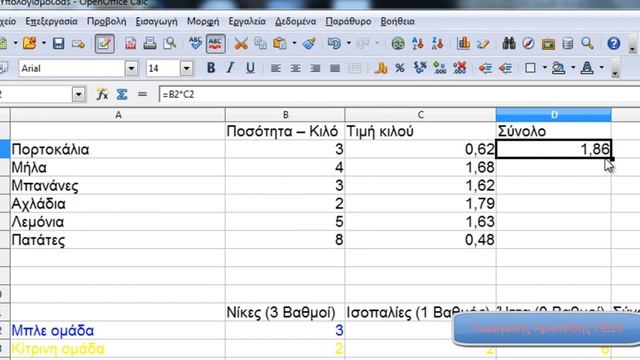The height and width of the screenshot is (360, 640).
Task: Open the Προβολή menu
Action: point(107,21)
